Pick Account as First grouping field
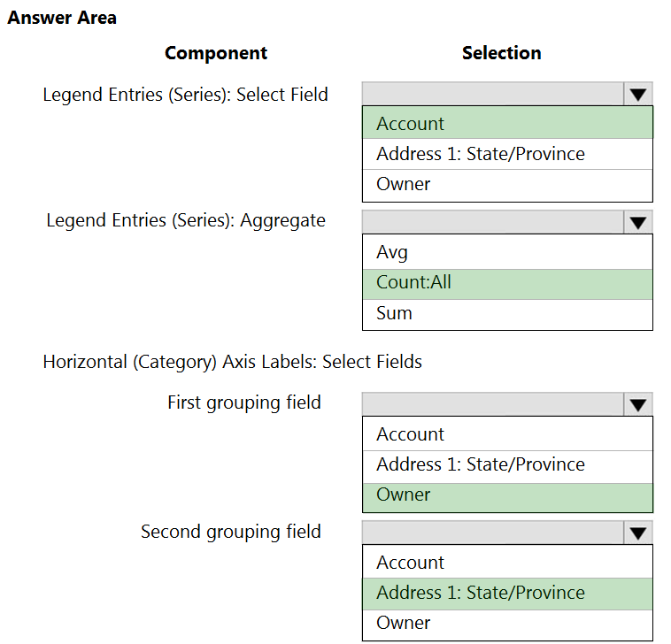The width and height of the screenshot is (671, 644). point(506,434)
